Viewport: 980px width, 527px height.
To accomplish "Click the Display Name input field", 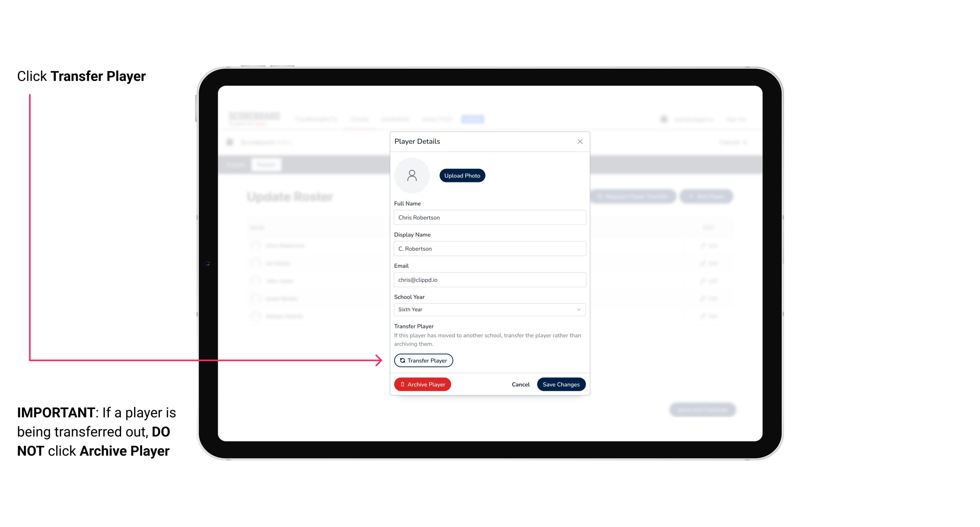I will click(x=489, y=248).
